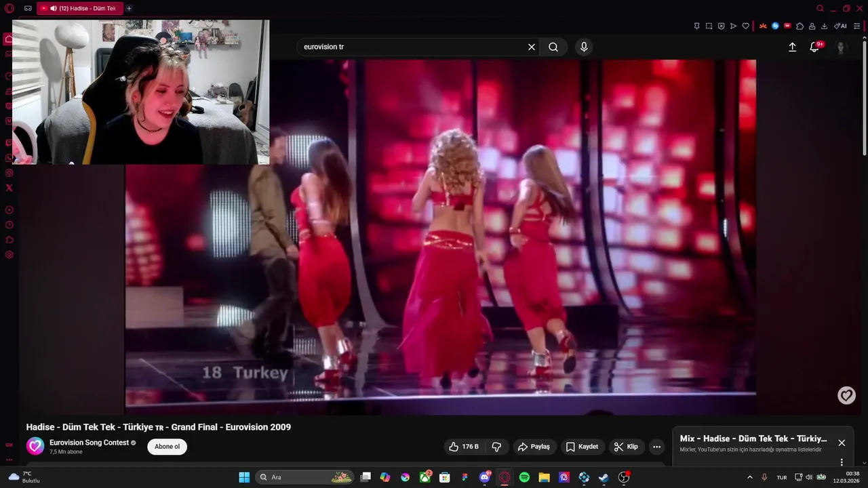Open the sidebar player icon
Viewport: 868px width, 488px height.
point(9,210)
